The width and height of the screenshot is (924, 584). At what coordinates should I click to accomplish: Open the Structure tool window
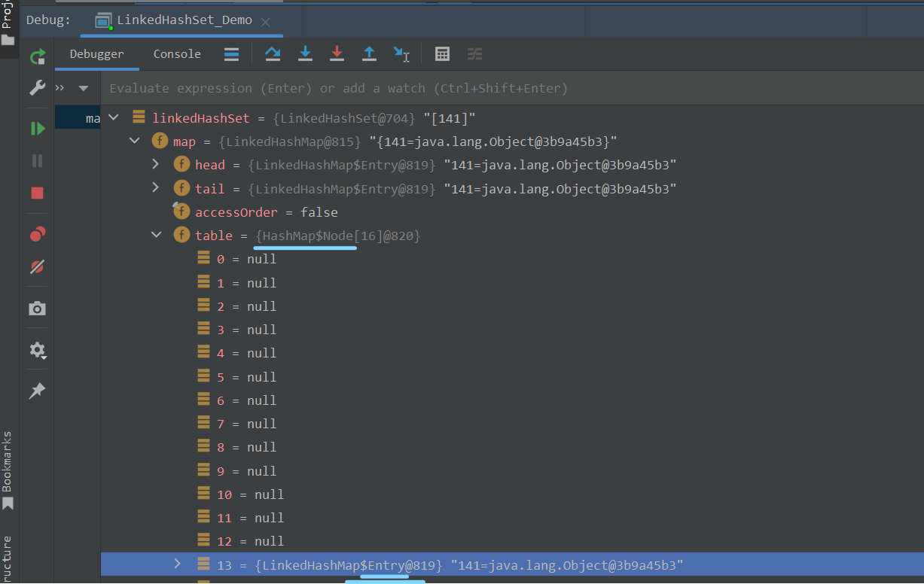coord(8,558)
